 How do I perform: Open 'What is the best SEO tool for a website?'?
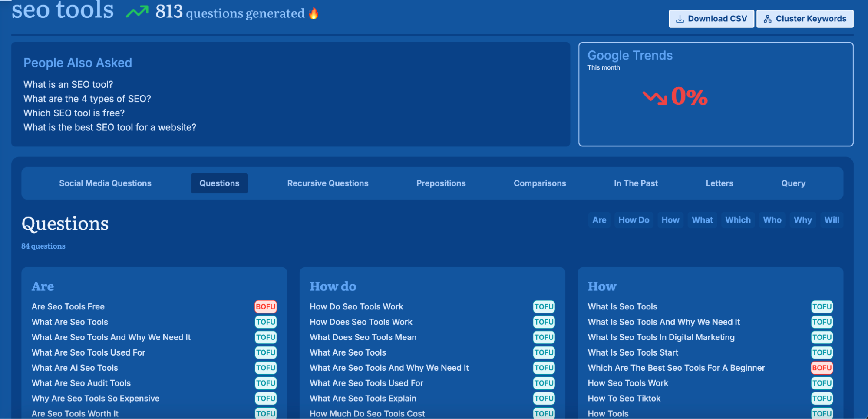(110, 127)
